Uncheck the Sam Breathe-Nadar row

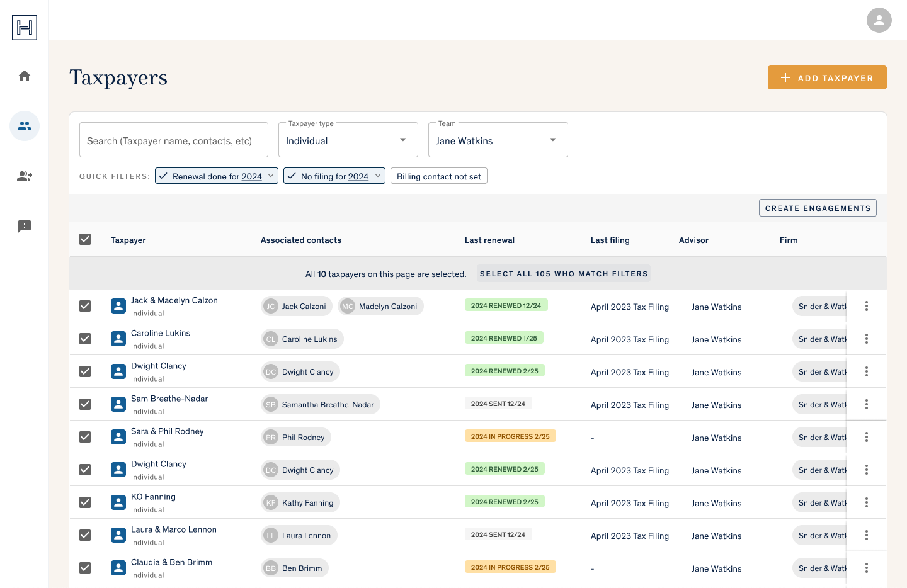point(85,404)
